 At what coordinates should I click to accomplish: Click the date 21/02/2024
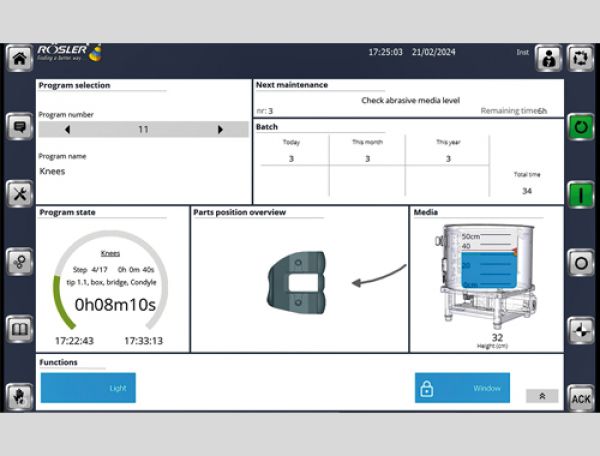(x=434, y=52)
